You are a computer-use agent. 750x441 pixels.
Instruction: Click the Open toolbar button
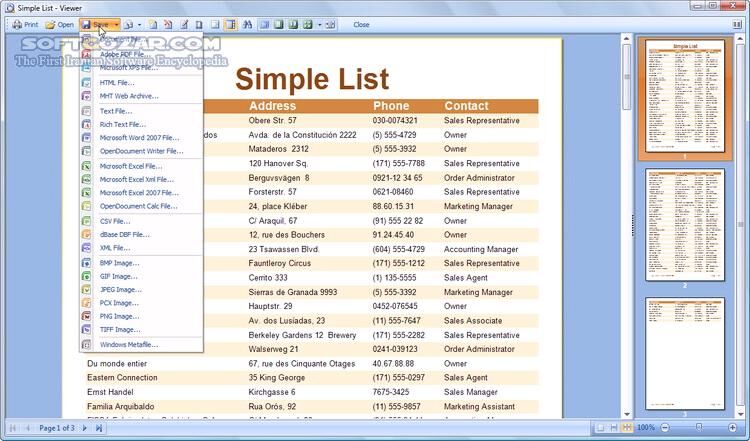(60, 24)
